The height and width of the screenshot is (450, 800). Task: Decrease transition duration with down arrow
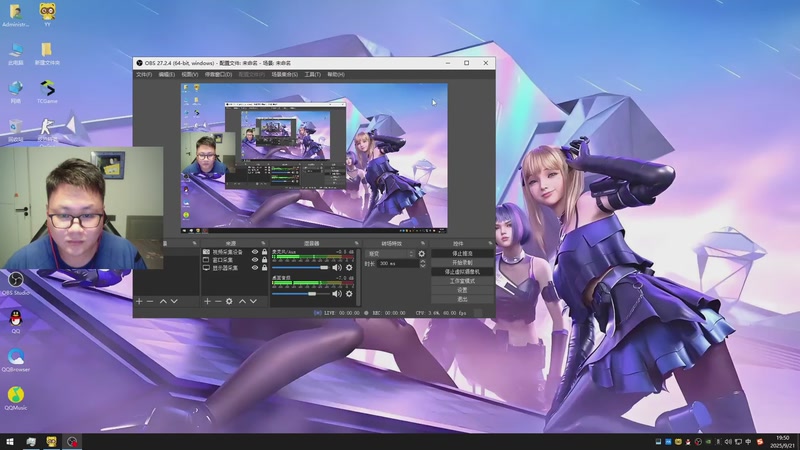(422, 266)
